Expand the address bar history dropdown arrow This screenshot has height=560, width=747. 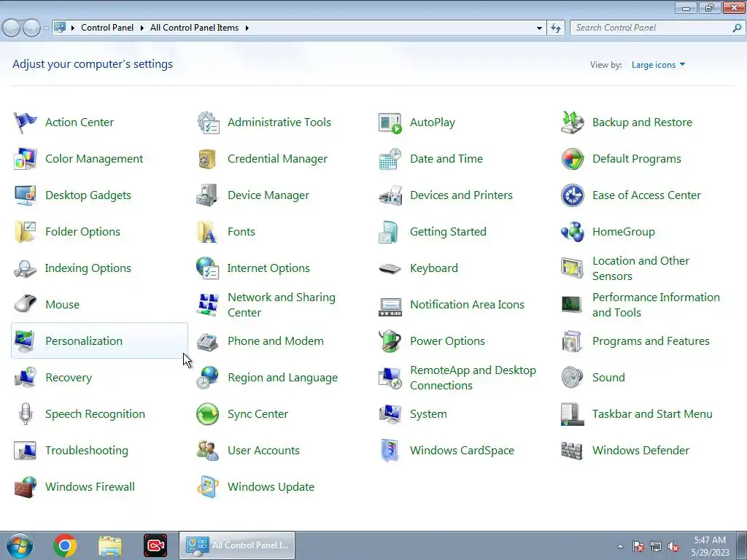pos(539,28)
